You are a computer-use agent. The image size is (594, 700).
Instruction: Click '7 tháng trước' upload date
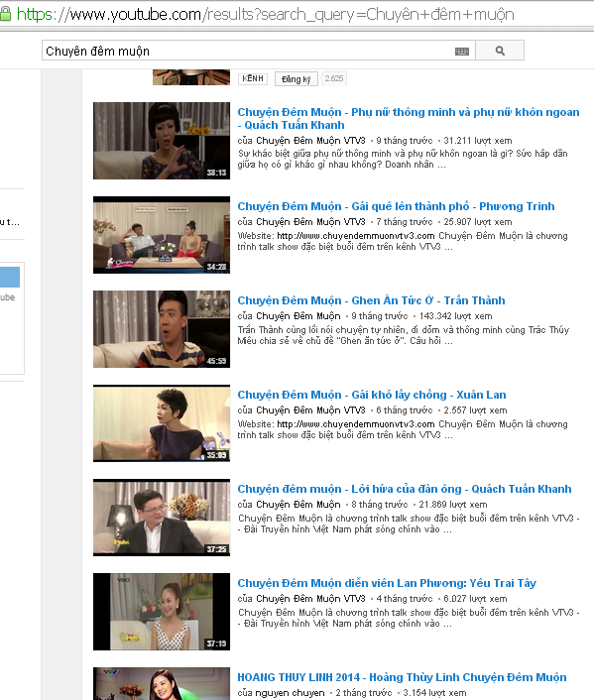tap(405, 222)
